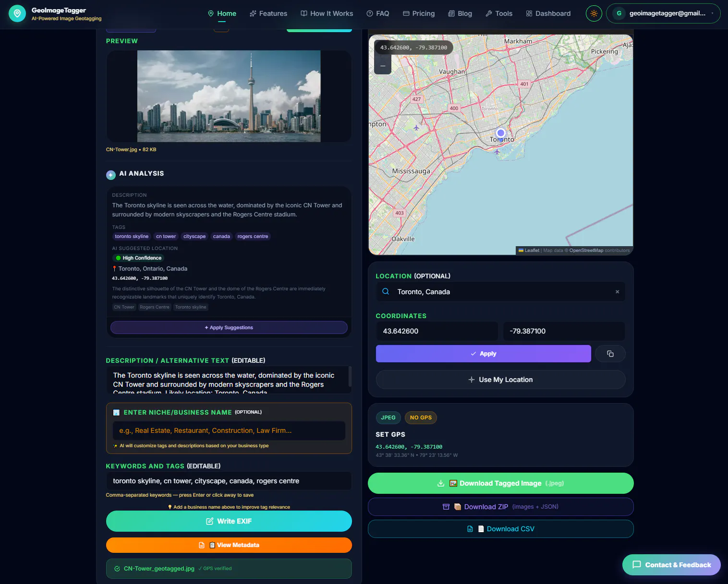Click the CN-Tower_geotagged.jpg file entry
Screen dimensions: 728x584
click(x=159, y=569)
